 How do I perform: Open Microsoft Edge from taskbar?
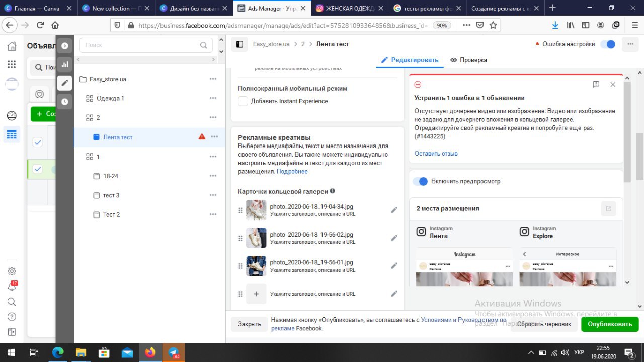pos(58,352)
